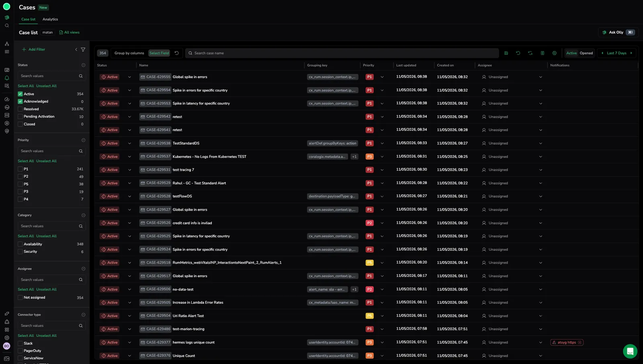Image resolution: width=643 pixels, height=364 pixels.
Task: Open status dropdown for CASE-629555
Action: click(129, 77)
